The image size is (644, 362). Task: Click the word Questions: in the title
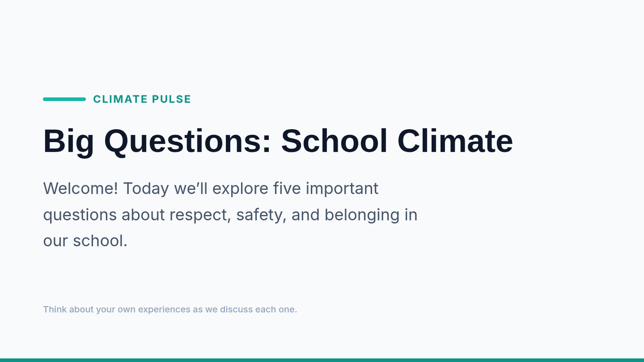pyautogui.click(x=188, y=142)
